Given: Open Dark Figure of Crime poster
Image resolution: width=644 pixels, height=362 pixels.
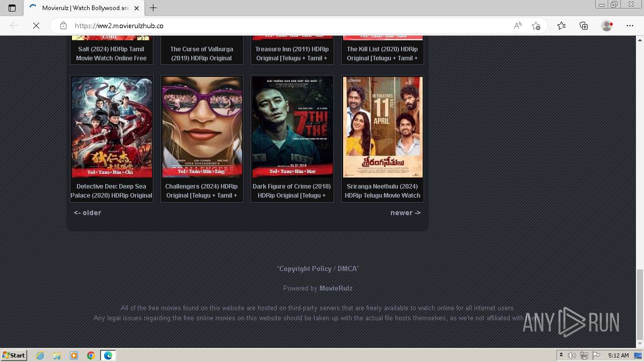Looking at the screenshot, I should tap(292, 127).
